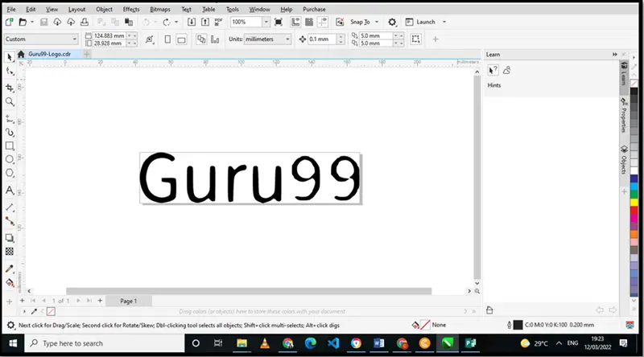Select the Polygon tool

[10, 173]
